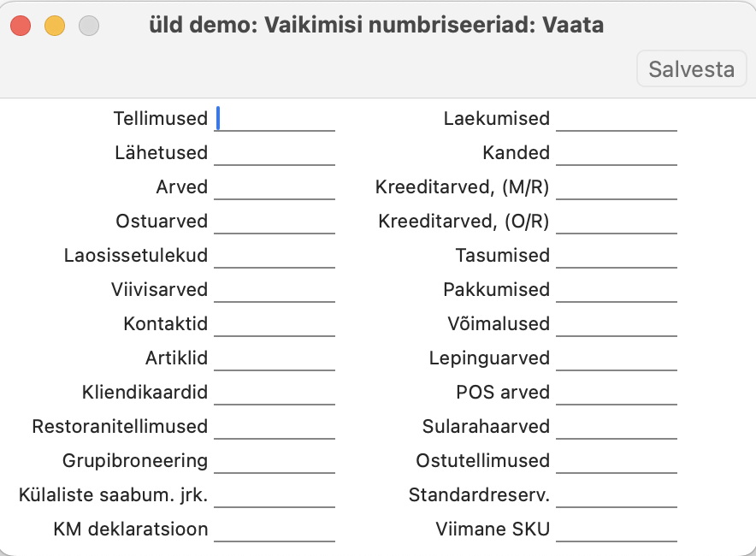Select the POS arved input field
The image size is (756, 556).
[x=616, y=393]
